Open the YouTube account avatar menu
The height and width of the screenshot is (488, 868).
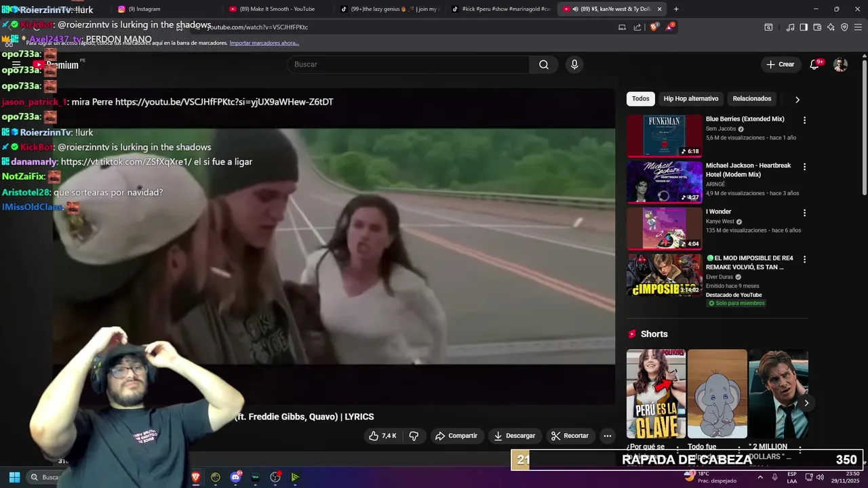point(840,64)
